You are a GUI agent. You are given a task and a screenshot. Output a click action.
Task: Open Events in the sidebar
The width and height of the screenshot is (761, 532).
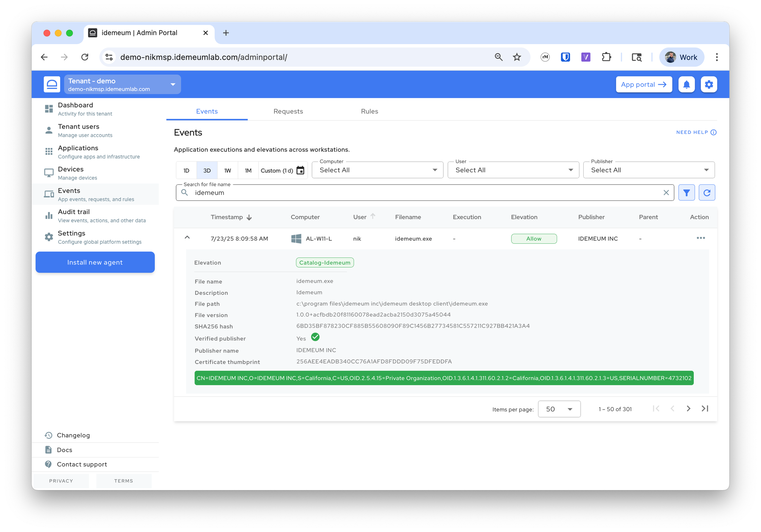(x=95, y=194)
